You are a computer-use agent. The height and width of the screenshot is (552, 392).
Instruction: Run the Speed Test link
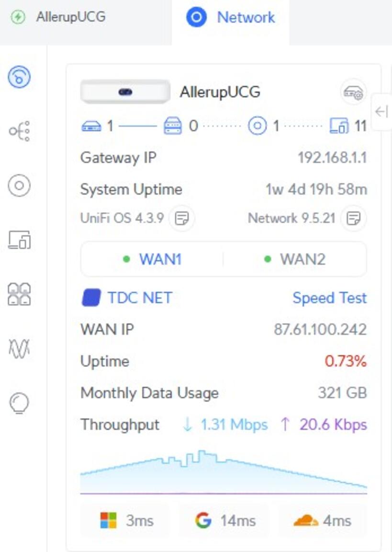coord(329,298)
